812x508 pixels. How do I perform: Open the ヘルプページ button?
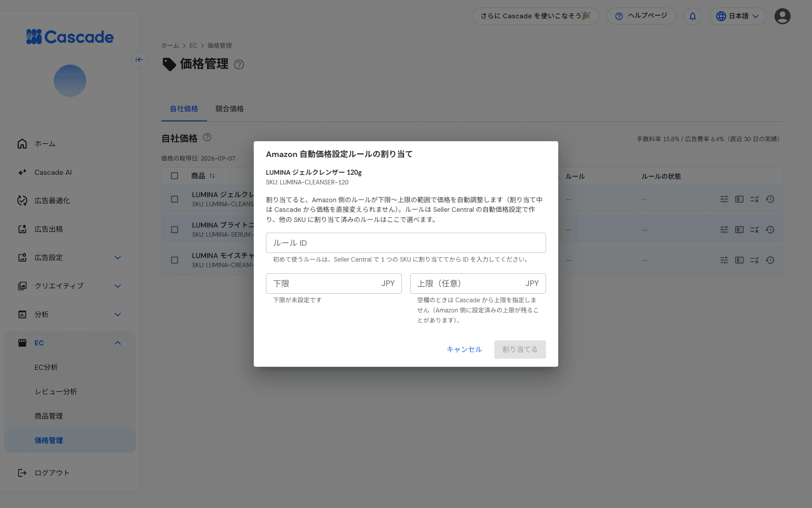(641, 16)
